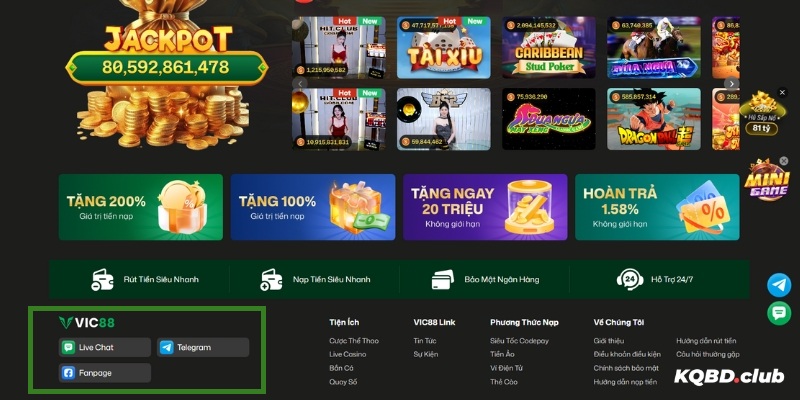Screen dimensions: 800x400
Task: Close the 81 tỷ floating widget
Action: tap(782, 92)
